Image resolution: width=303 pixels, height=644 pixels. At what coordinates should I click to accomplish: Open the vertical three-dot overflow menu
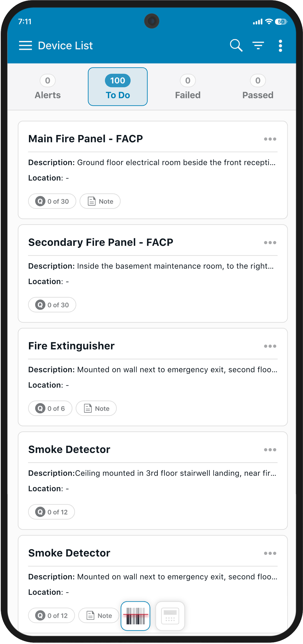pos(280,46)
